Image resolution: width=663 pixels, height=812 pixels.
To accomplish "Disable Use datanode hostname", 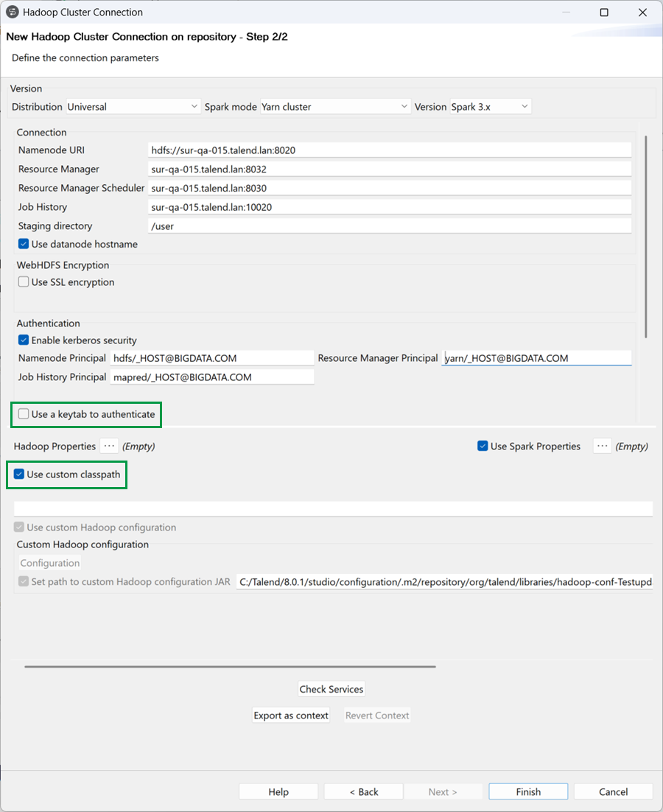I will pyautogui.click(x=23, y=243).
